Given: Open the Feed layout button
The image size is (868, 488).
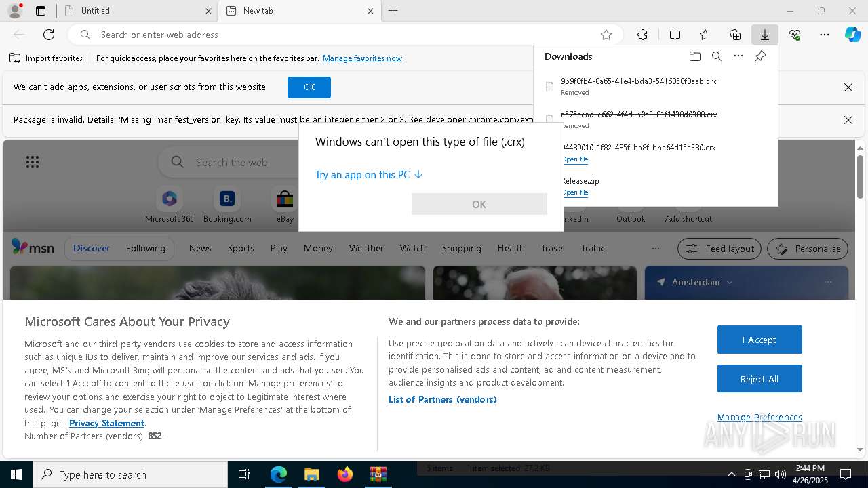Looking at the screenshot, I should pyautogui.click(x=719, y=249).
